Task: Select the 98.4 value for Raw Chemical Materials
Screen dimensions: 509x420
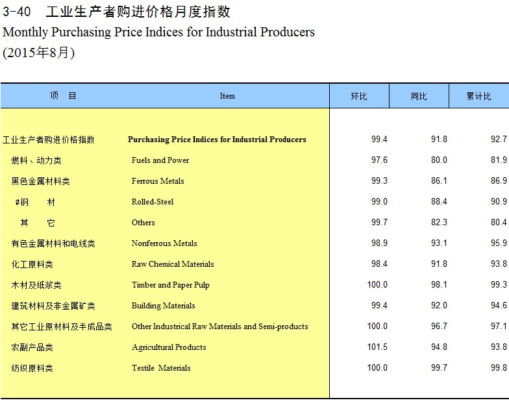Action: tap(379, 264)
